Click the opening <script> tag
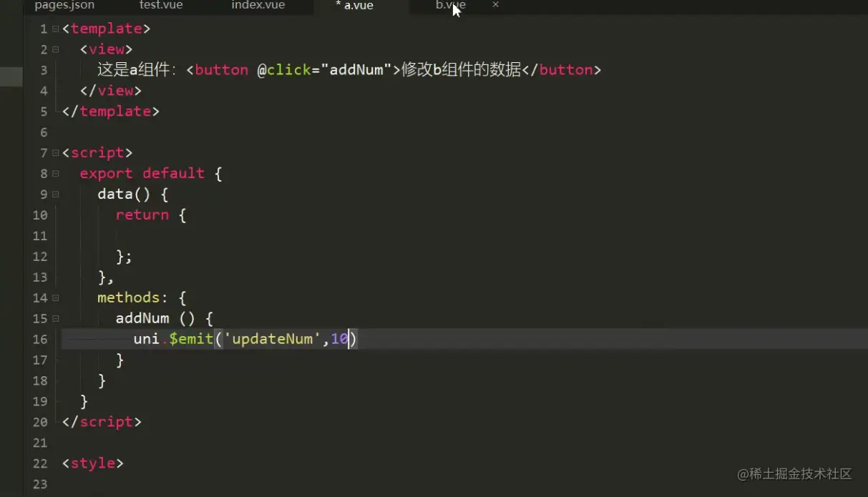Viewport: 868px width, 497px height. pos(97,153)
